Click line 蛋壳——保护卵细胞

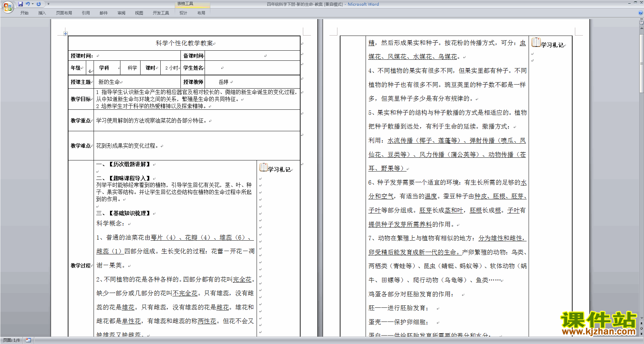[399, 322]
